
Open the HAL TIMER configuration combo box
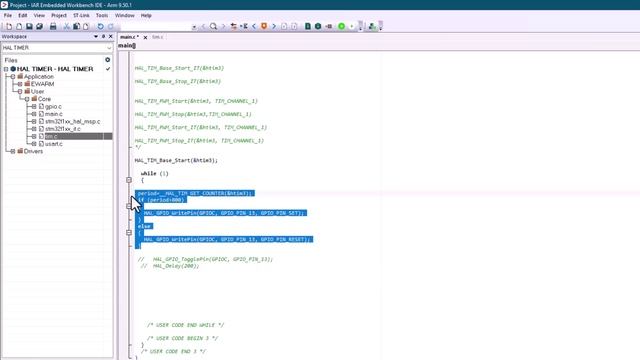coord(57,48)
